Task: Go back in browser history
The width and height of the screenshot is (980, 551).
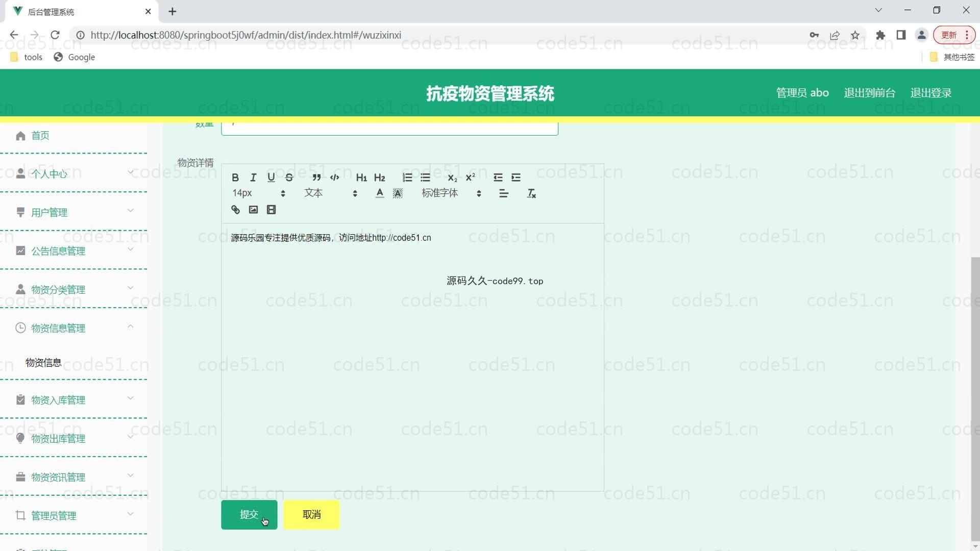Action: [x=14, y=35]
